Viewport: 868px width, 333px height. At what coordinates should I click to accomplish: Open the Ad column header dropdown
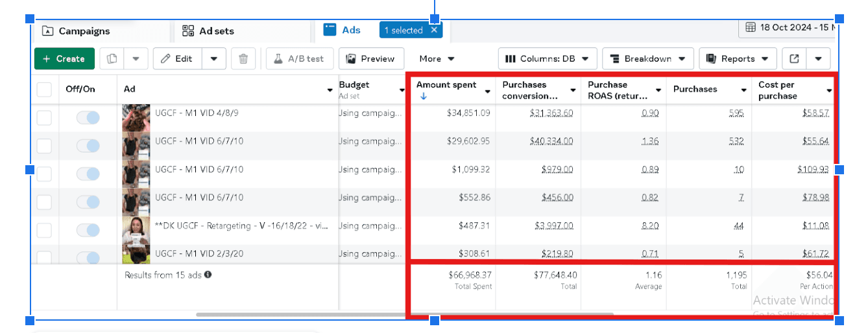click(x=330, y=90)
